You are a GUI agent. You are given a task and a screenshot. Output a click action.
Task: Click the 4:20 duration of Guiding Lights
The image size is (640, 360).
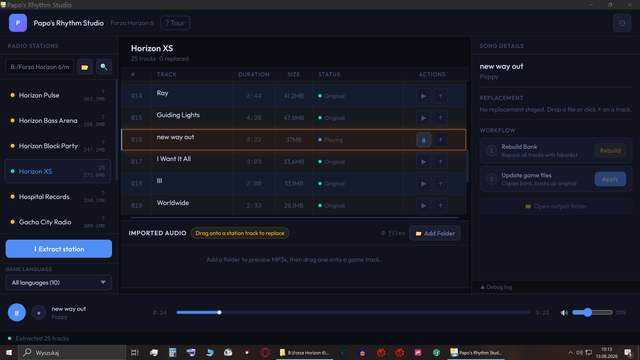[253, 118]
